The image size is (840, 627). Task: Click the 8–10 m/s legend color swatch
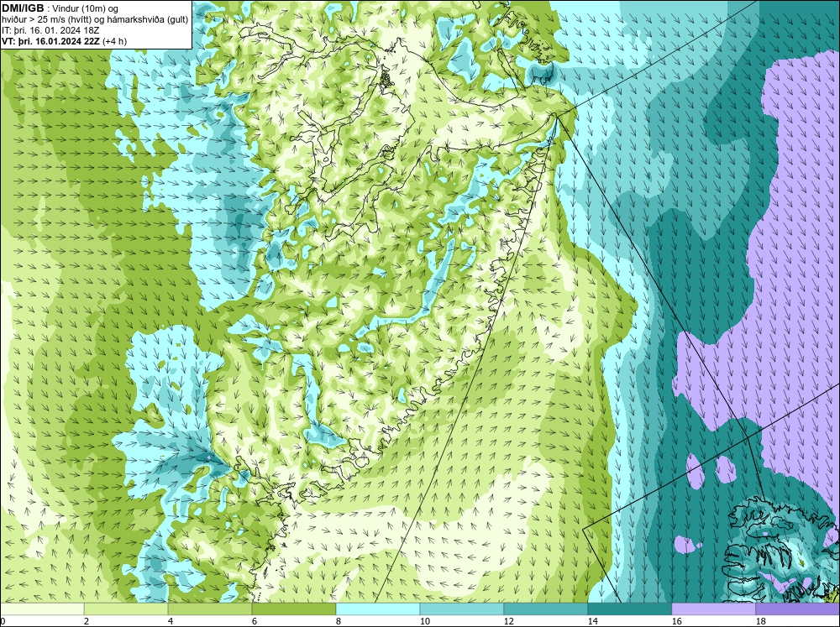[378, 609]
